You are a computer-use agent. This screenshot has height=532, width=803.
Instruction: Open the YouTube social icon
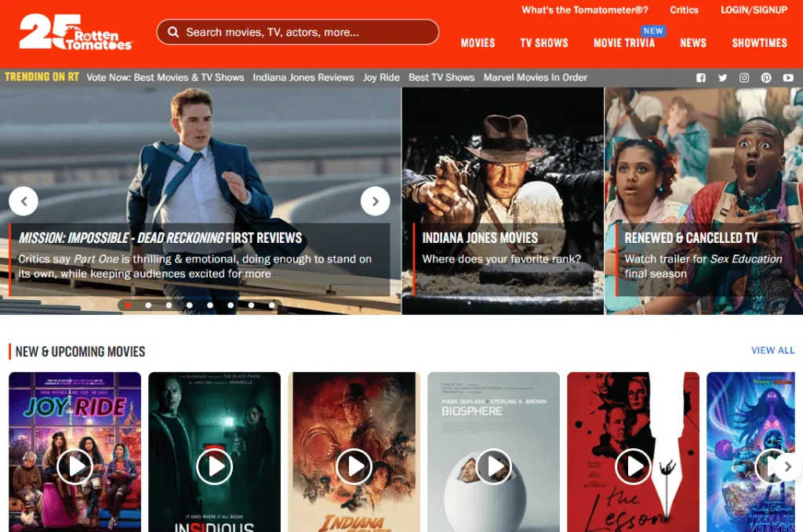[x=788, y=78]
